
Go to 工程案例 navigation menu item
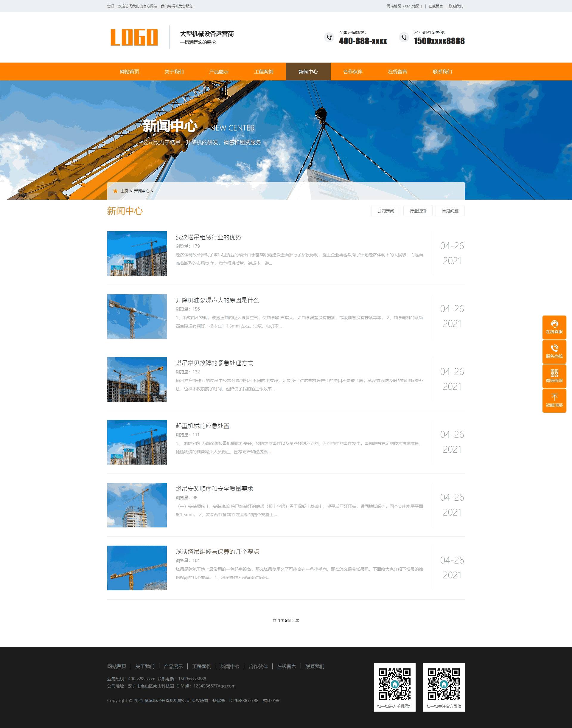[x=264, y=72]
